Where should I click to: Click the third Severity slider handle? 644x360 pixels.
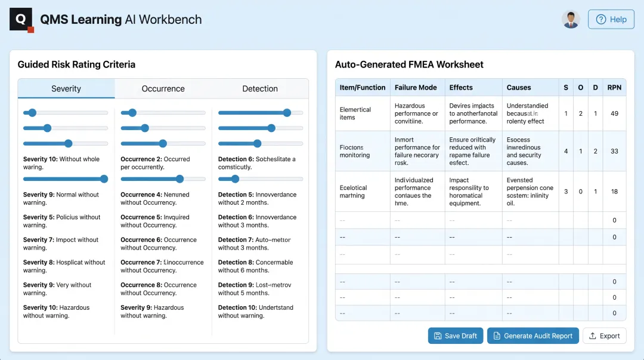click(69, 144)
